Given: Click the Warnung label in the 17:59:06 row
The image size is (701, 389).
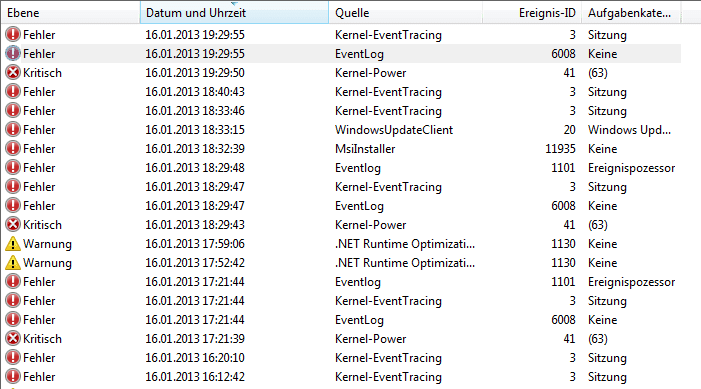Looking at the screenshot, I should pyautogui.click(x=47, y=244).
